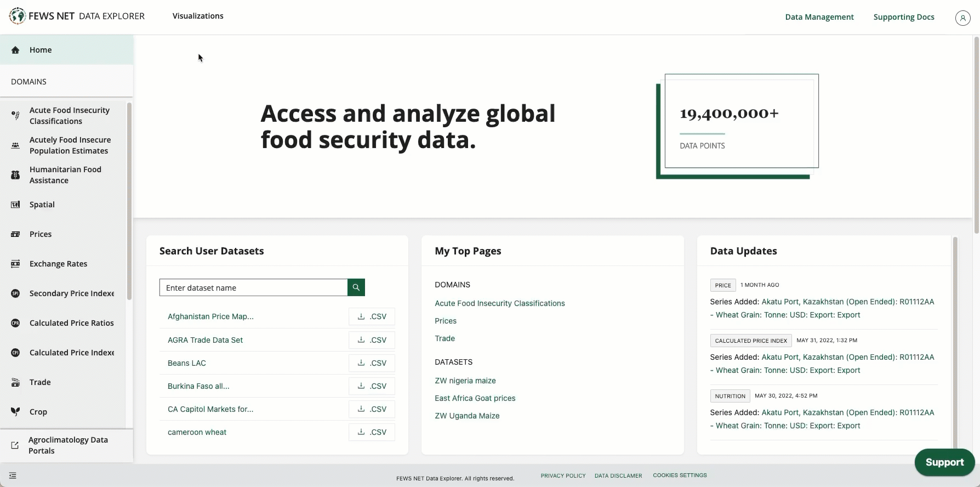
Task: Click the Trade domain icon
Action: [15, 382]
